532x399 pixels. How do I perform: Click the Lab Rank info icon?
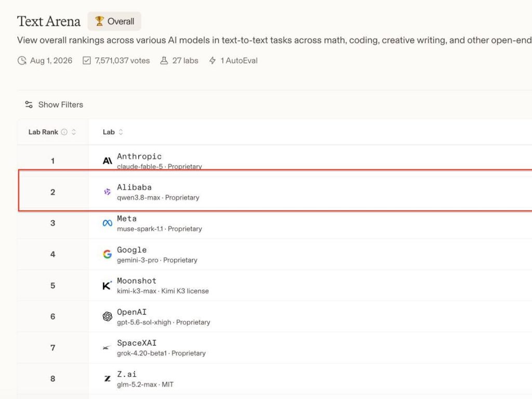64,132
